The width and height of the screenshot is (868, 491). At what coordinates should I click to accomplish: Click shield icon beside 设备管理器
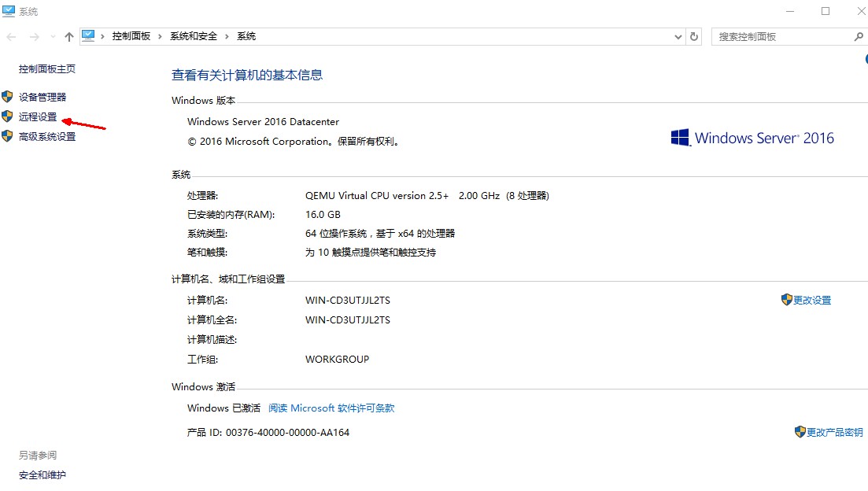(x=7, y=96)
